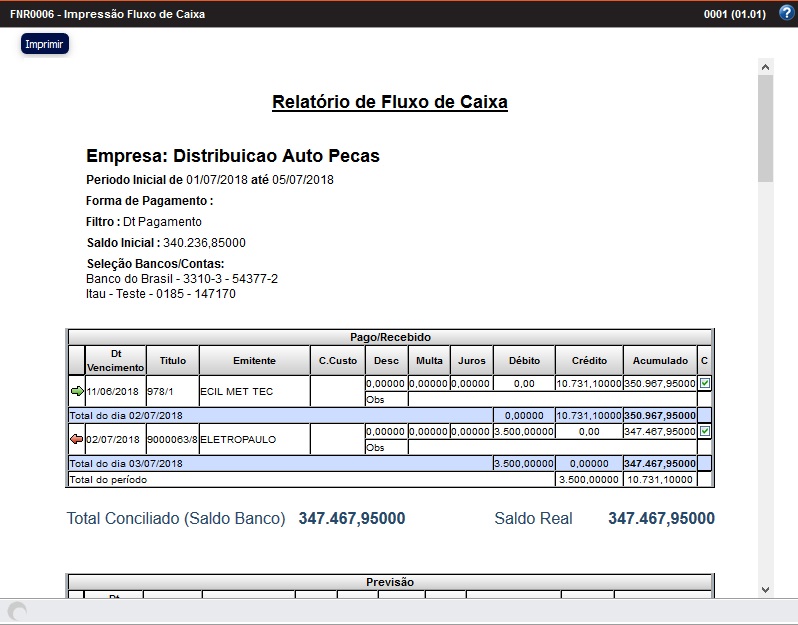The height and width of the screenshot is (625, 798).
Task: Click the Relatório de Fluxo de Caixa title
Action: pos(390,102)
